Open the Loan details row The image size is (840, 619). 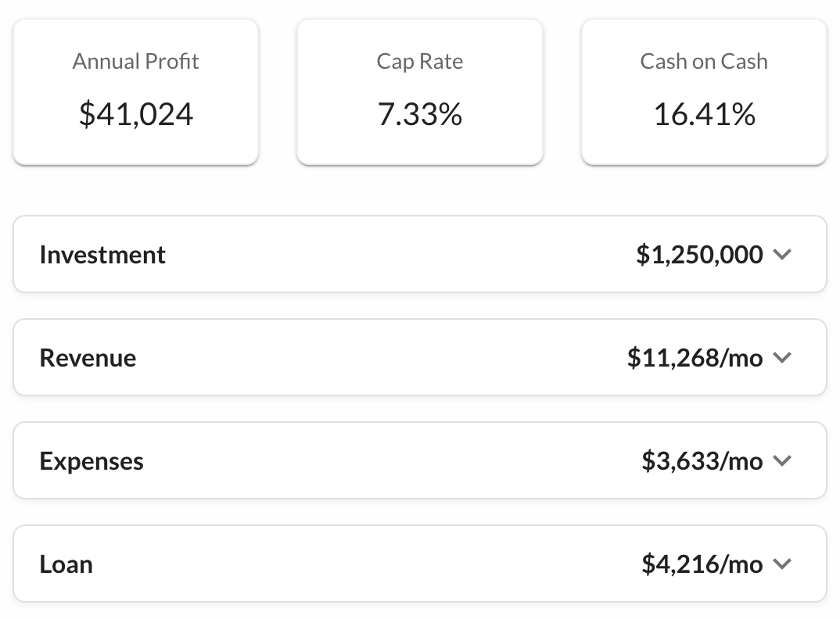point(419,564)
